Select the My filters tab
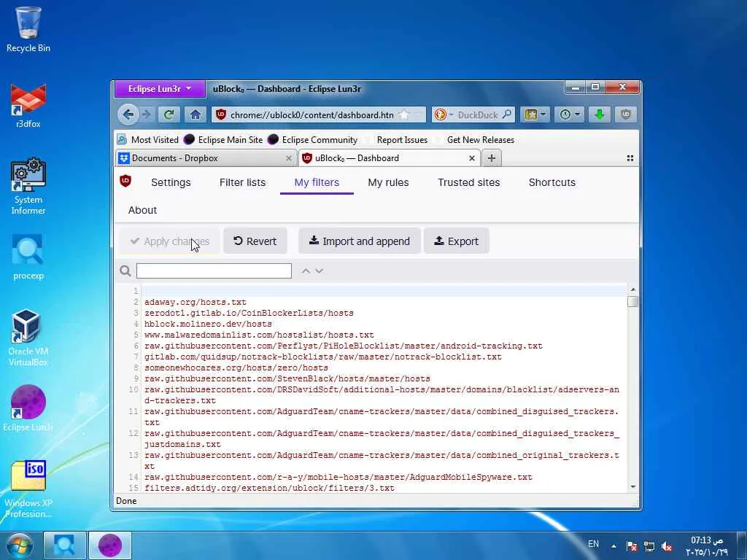This screenshot has width=747, height=560. click(x=317, y=182)
